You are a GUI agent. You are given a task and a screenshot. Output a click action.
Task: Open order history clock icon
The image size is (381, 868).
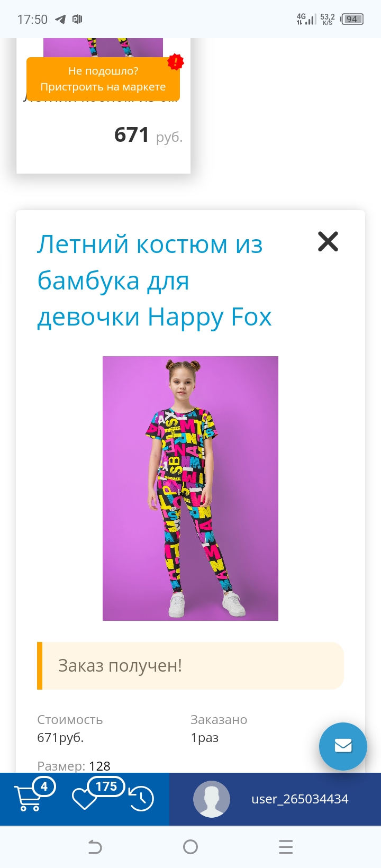(141, 799)
